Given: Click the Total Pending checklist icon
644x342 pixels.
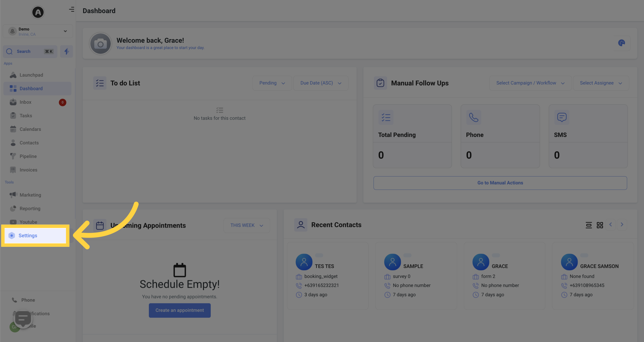Looking at the screenshot, I should tap(386, 117).
